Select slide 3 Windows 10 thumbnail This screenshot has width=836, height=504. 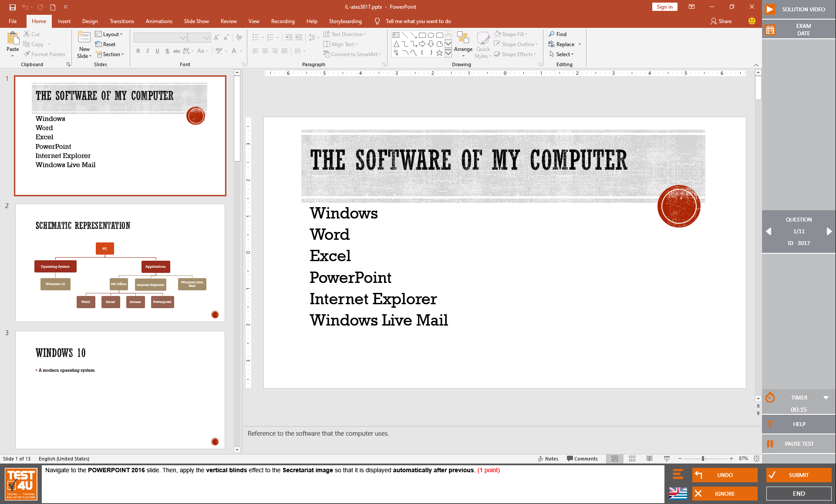click(120, 390)
